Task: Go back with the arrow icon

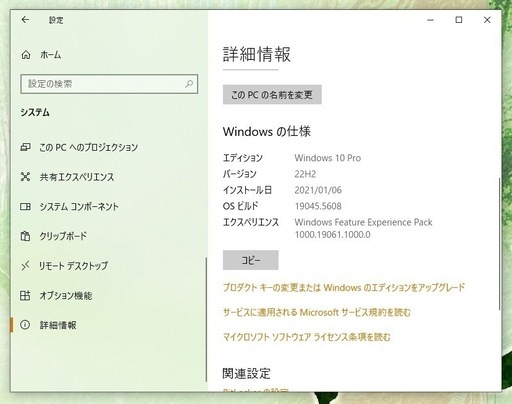Action: [25, 20]
